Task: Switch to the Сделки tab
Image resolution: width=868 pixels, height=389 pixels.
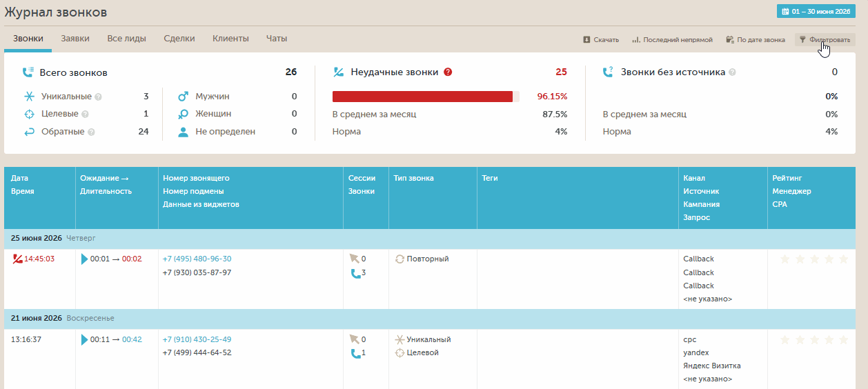Action: pos(179,39)
